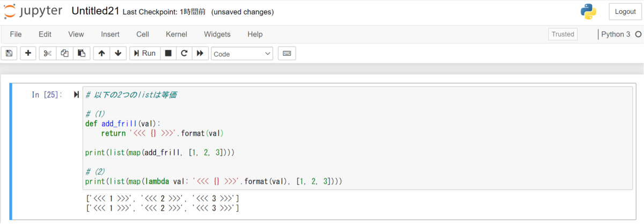Restart kernel and rerun all fast-forward icon

coord(200,53)
